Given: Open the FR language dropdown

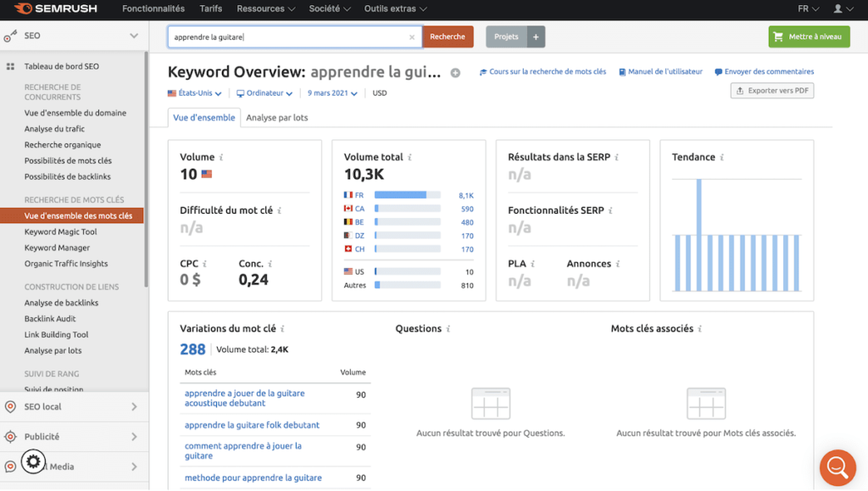Looking at the screenshot, I should (808, 8).
